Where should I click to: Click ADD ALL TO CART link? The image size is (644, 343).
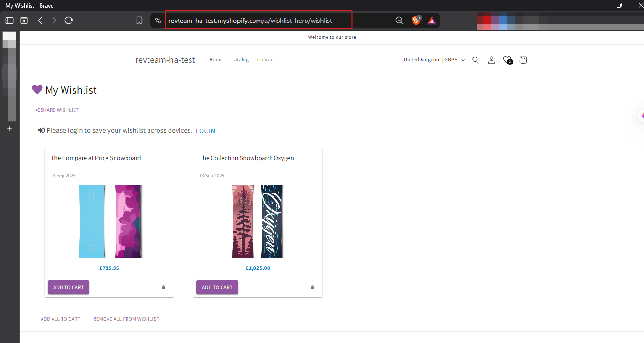point(61,319)
